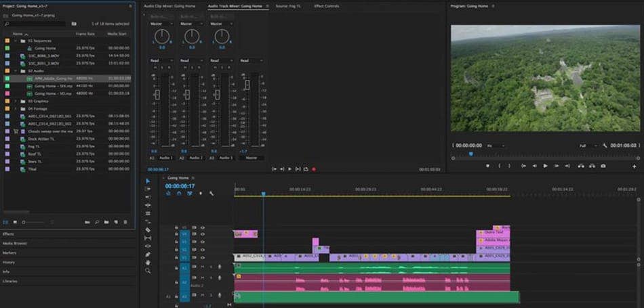Viewport: 644px width, 308px height.
Task: Toggle V4 track output eye
Action: click(x=203, y=234)
